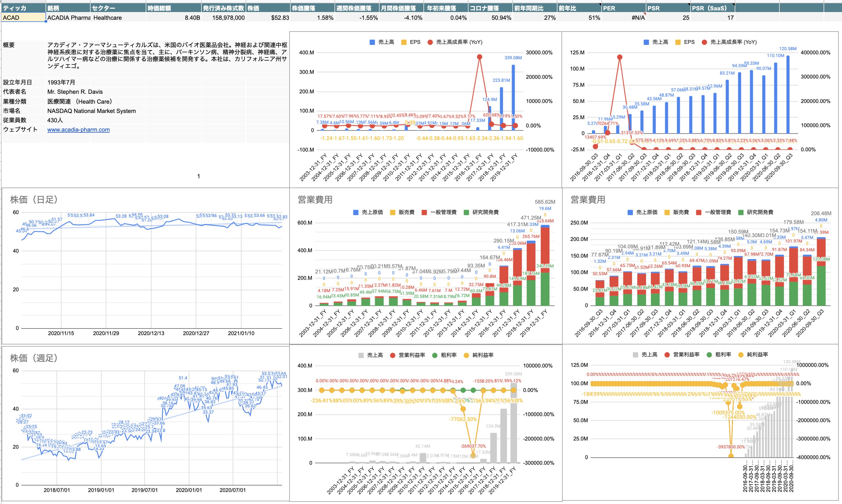The height and width of the screenshot is (504, 842).
Task: Click the 2020/11/15 axis label in daily price chart
Action: 61,333
